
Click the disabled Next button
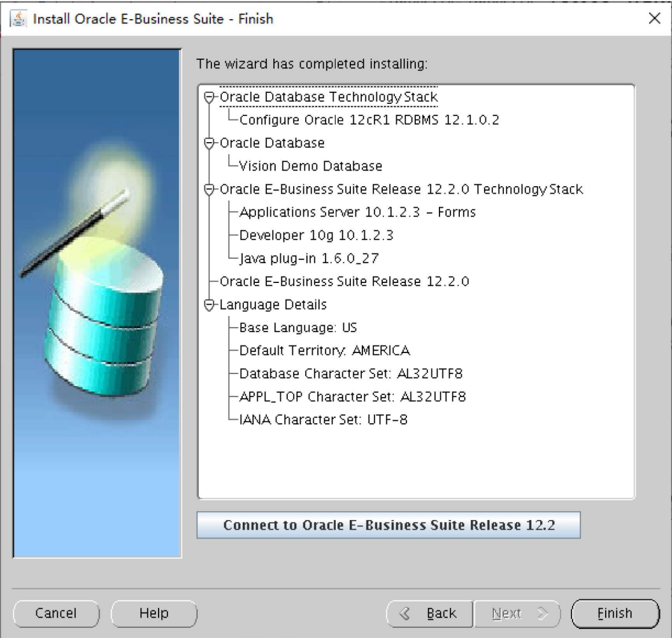(517, 614)
